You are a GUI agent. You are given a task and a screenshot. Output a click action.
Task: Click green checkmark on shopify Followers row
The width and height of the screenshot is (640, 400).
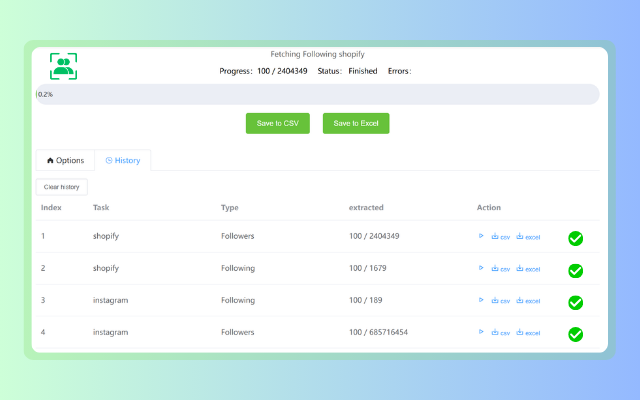click(576, 238)
